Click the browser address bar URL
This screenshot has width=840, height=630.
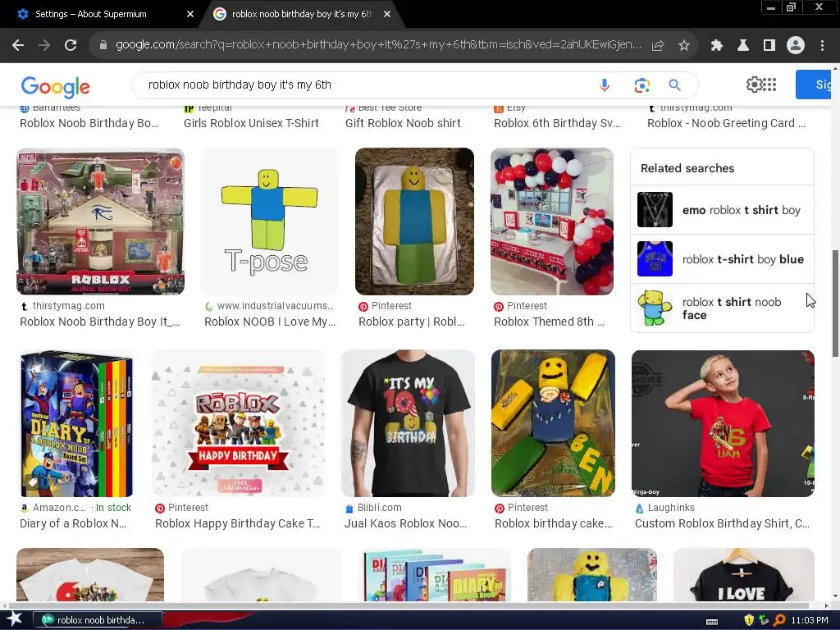[x=377, y=45]
